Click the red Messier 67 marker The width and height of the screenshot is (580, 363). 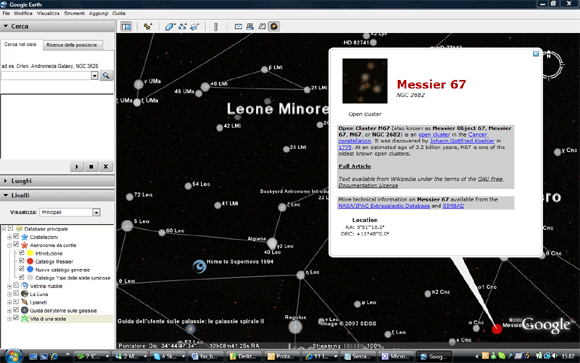[497, 329]
